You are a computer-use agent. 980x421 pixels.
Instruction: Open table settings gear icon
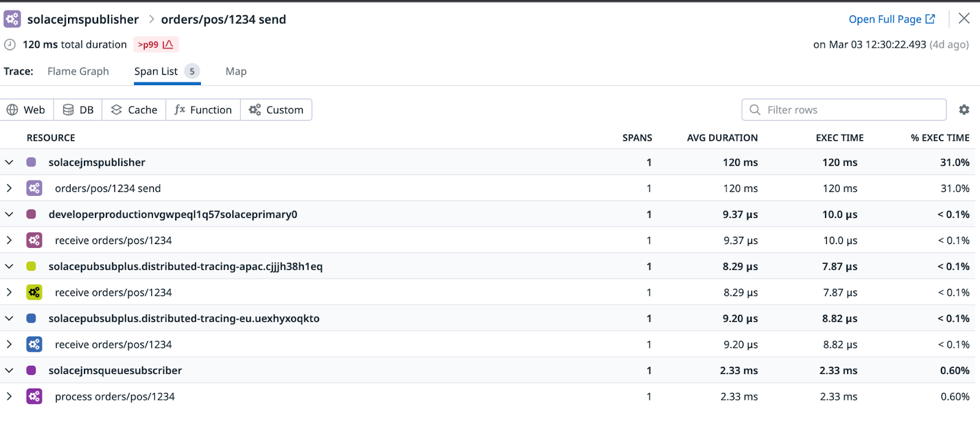pos(964,110)
